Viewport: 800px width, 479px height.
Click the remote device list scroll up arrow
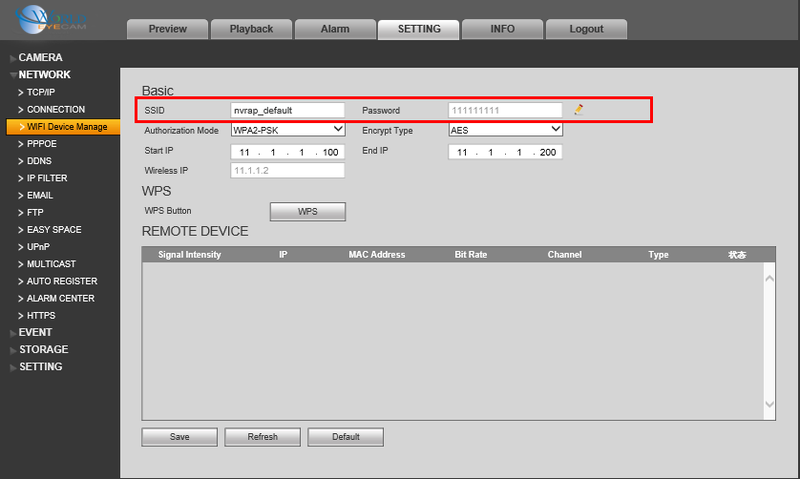coord(769,278)
